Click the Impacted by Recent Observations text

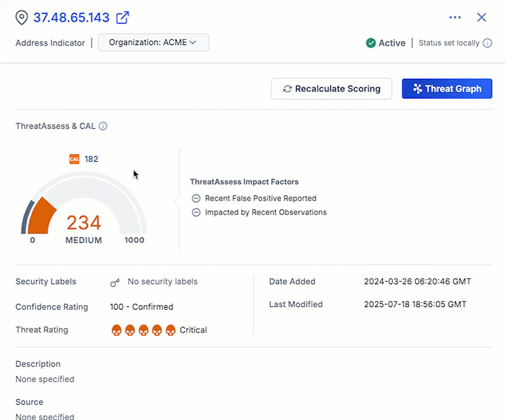266,213
